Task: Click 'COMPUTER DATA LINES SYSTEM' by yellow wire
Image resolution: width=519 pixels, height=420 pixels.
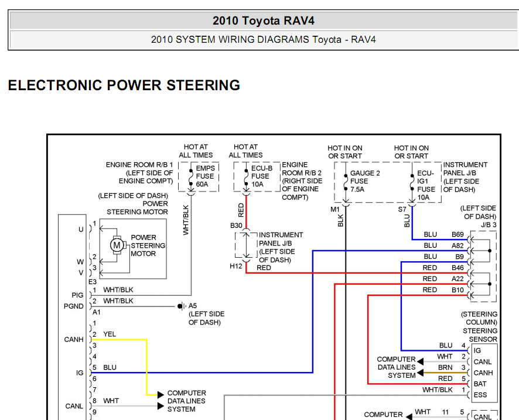Action: click(186, 401)
